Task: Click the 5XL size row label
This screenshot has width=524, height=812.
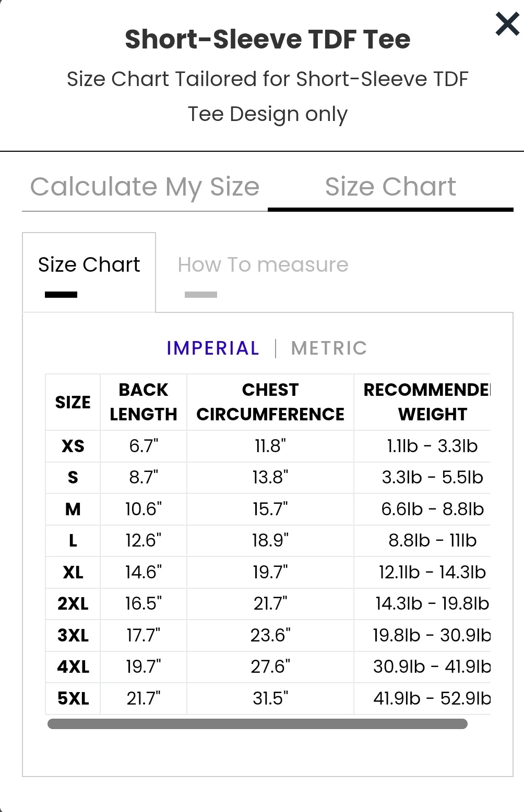Action: tap(73, 698)
